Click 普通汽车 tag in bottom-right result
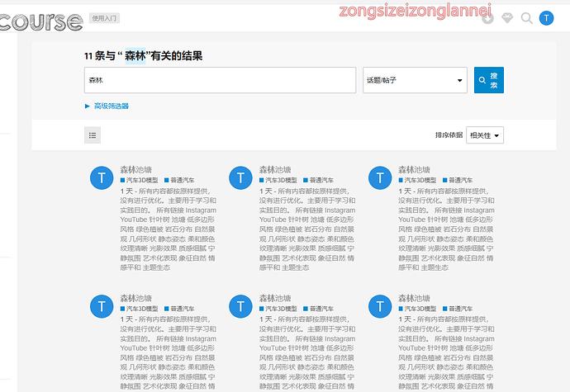The width and height of the screenshot is (570, 392). pos(458,309)
